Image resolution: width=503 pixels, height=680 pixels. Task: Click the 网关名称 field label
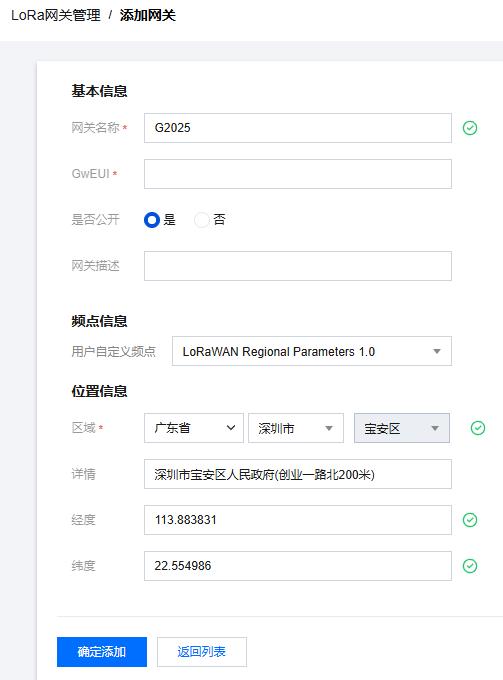95,128
